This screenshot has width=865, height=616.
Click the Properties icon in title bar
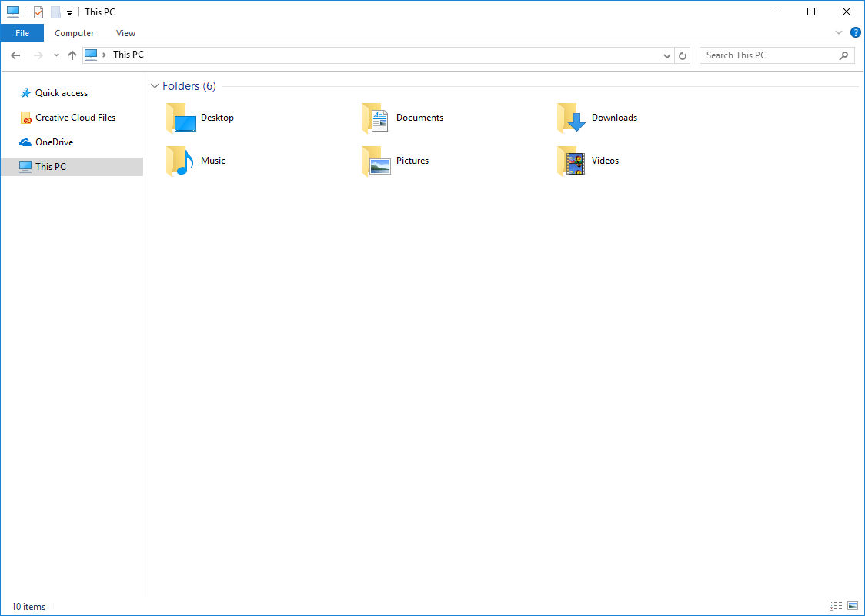38,12
